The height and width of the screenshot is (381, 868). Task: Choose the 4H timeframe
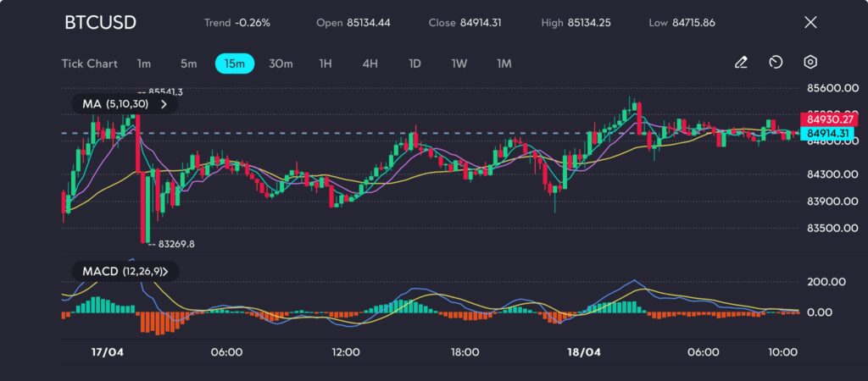click(x=370, y=63)
